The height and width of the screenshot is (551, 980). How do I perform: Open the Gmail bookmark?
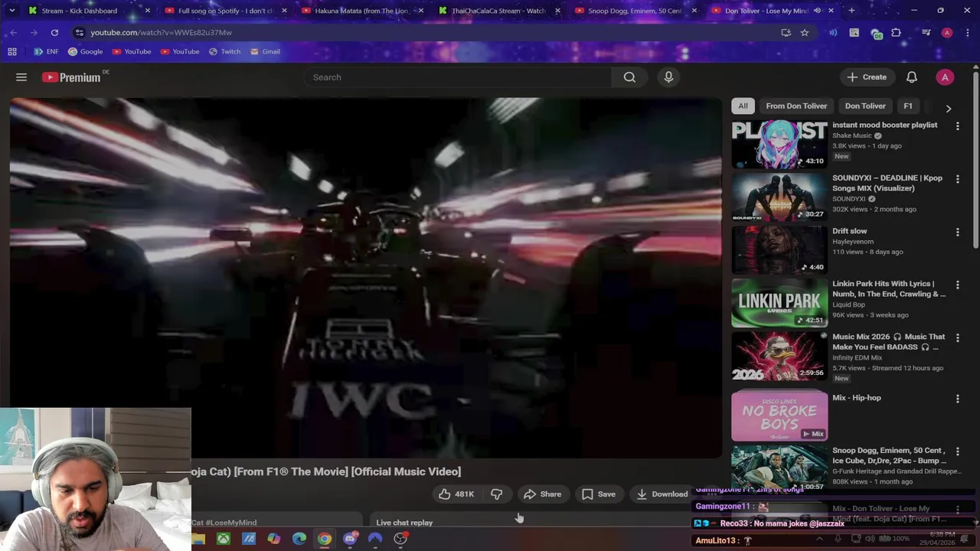pos(265,51)
